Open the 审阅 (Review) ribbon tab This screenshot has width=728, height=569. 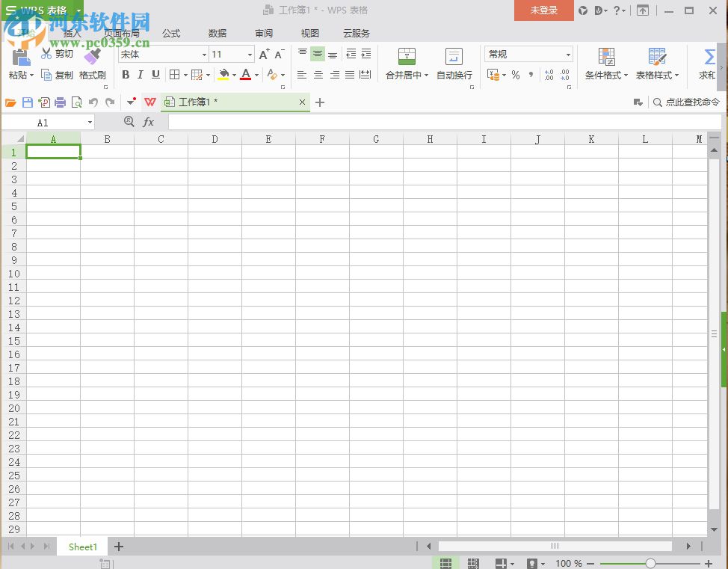[x=264, y=34]
